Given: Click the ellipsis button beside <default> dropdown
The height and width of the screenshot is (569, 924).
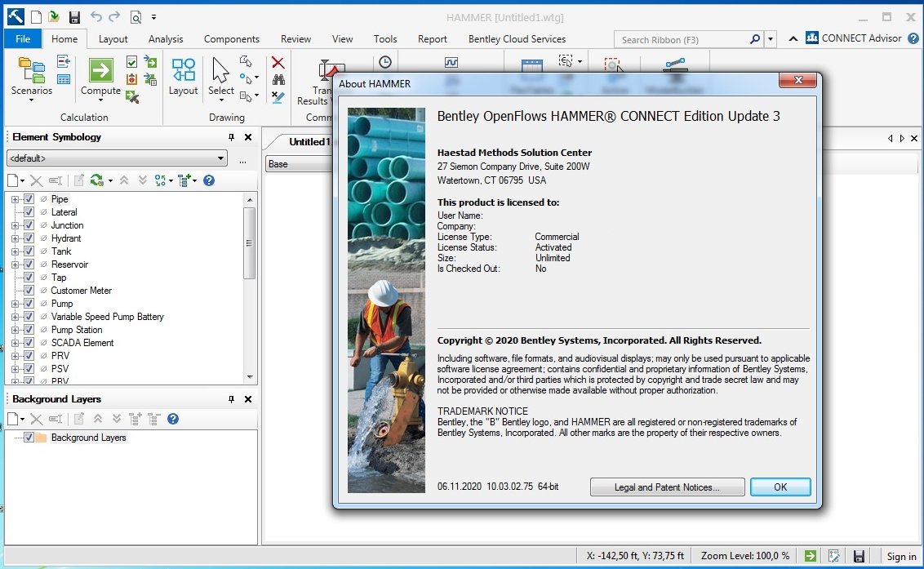Looking at the screenshot, I should coord(242,159).
